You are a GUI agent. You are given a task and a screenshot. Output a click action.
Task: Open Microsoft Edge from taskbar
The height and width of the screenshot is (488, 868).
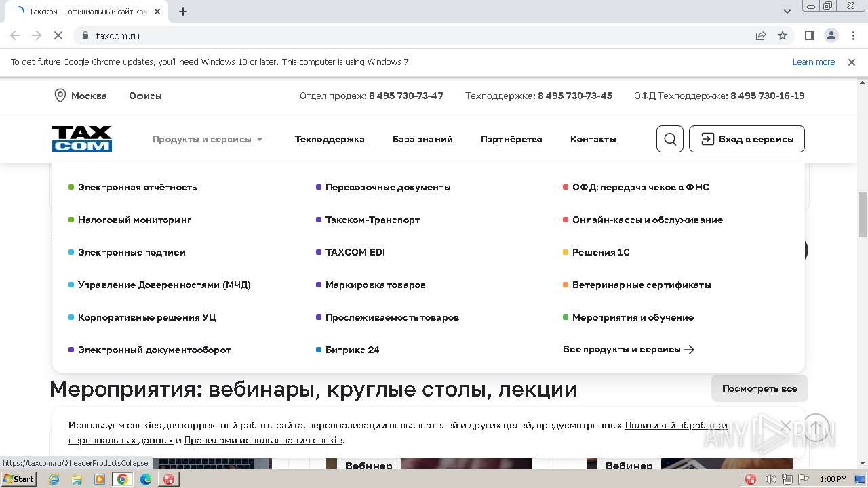click(x=145, y=479)
